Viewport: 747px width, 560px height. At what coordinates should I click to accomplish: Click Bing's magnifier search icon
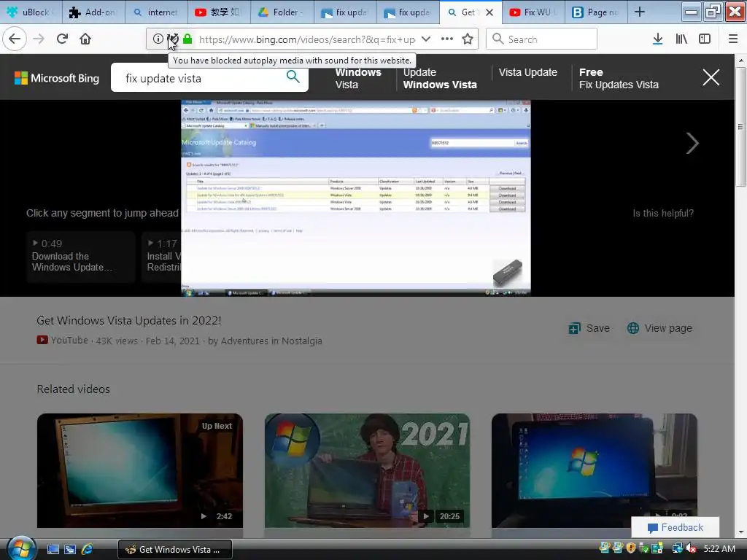[x=293, y=77]
